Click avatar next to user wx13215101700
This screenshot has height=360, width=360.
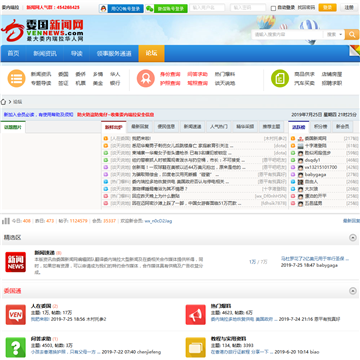(x=301, y=167)
